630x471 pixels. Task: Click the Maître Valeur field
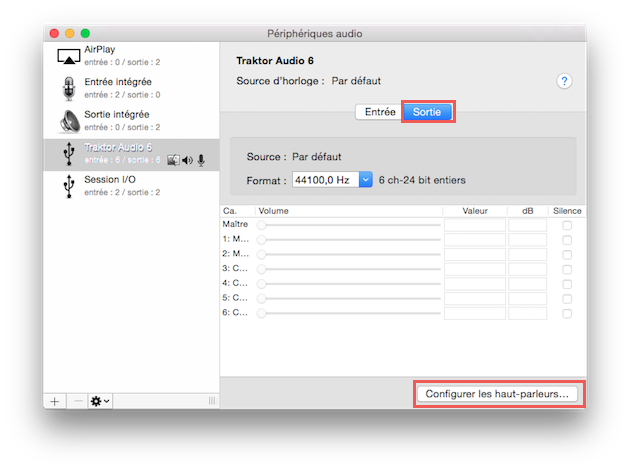click(x=475, y=225)
